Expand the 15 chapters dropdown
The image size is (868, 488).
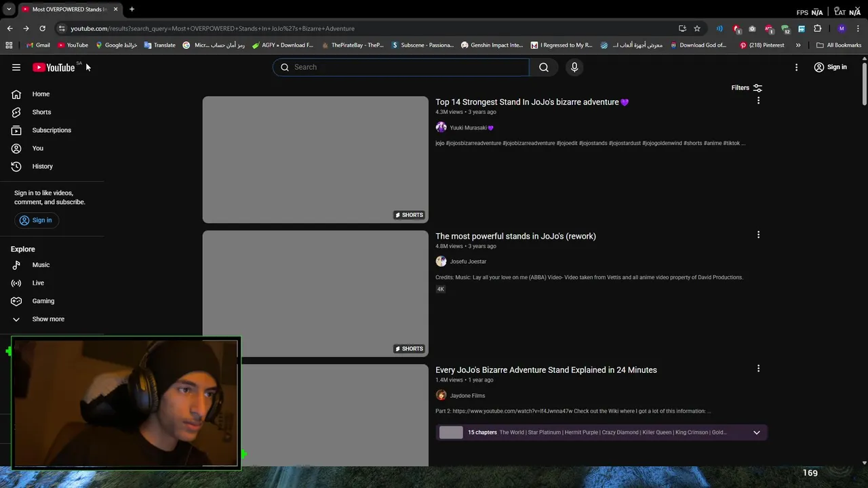(x=757, y=432)
